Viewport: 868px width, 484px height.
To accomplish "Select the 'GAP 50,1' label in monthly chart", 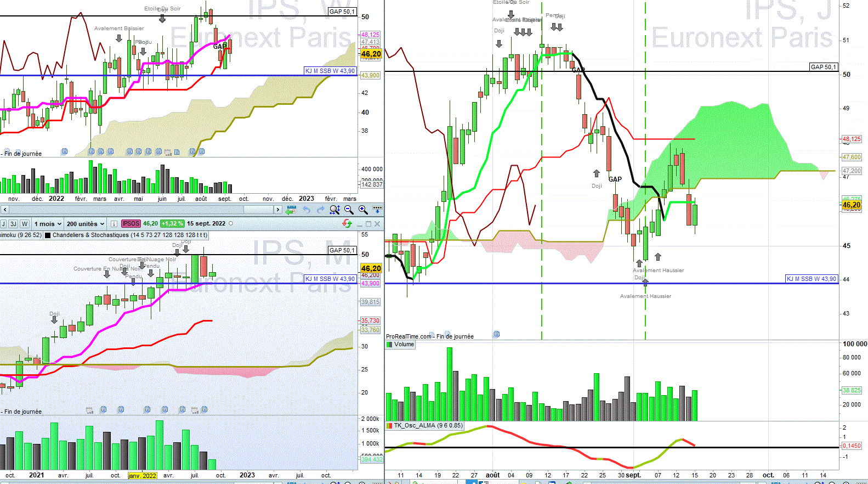I will [x=342, y=250].
